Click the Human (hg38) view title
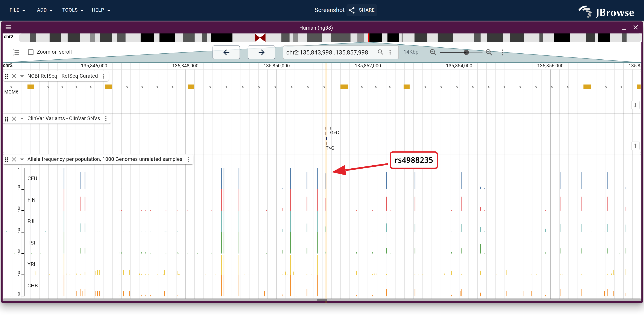Image resolution: width=644 pixels, height=326 pixels. [x=316, y=28]
